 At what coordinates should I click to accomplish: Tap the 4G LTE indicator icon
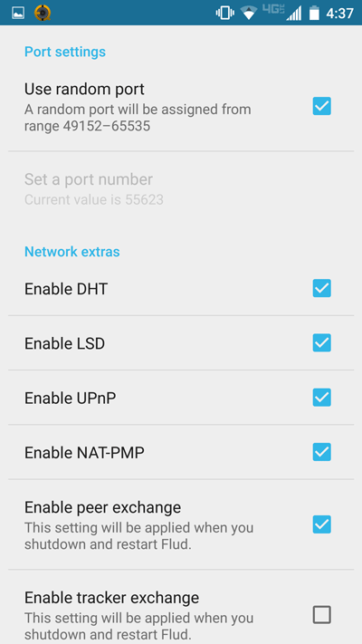coord(273,10)
